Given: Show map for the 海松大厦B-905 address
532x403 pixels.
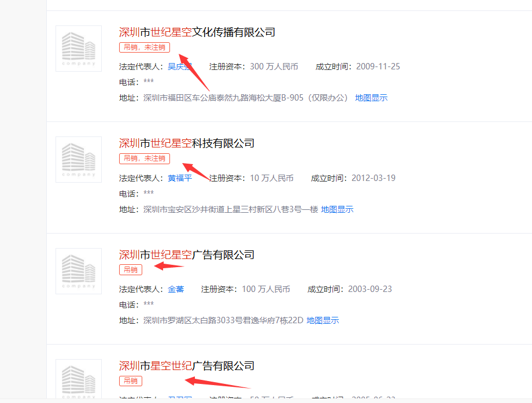Looking at the screenshot, I should point(371,98).
